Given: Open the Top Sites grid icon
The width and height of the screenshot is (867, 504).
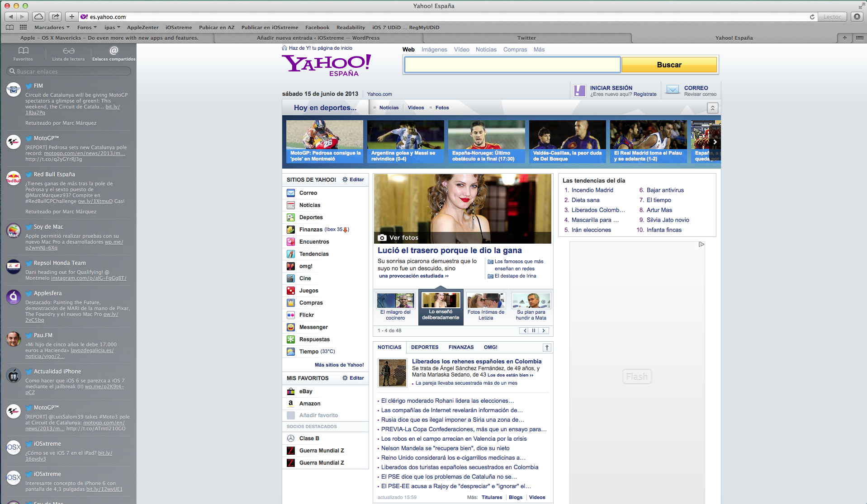Looking at the screenshot, I should [x=23, y=28].
